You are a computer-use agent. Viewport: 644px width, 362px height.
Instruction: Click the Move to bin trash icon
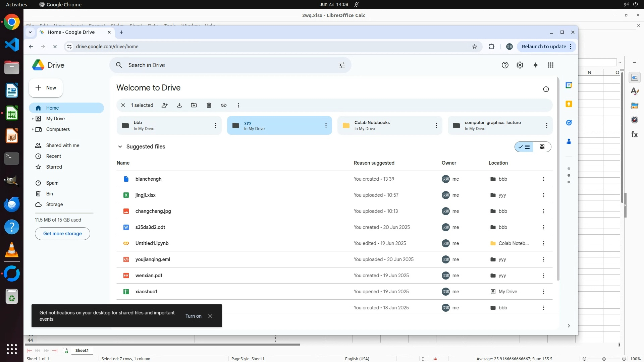[x=209, y=105]
